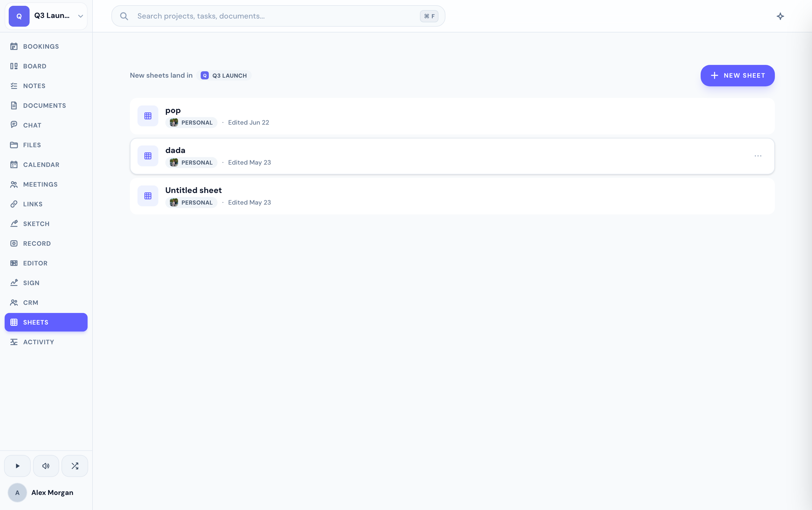Viewport: 812px width, 510px height.
Task: Go to Notes section
Action: [46, 86]
